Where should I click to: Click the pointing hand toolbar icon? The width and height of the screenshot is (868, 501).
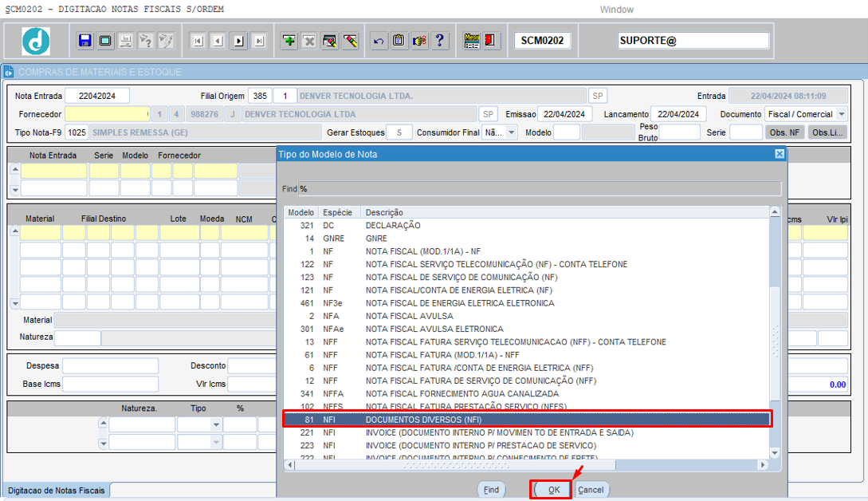(419, 41)
